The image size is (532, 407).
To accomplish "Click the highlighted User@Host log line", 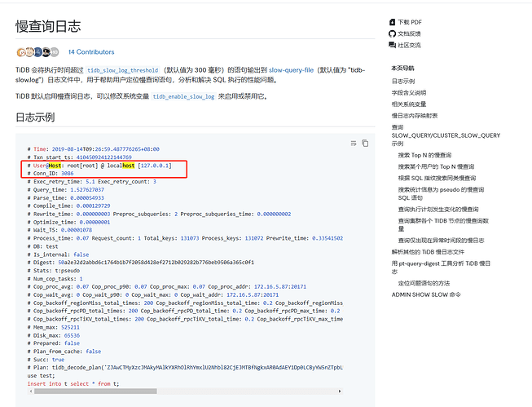I will [99, 166].
